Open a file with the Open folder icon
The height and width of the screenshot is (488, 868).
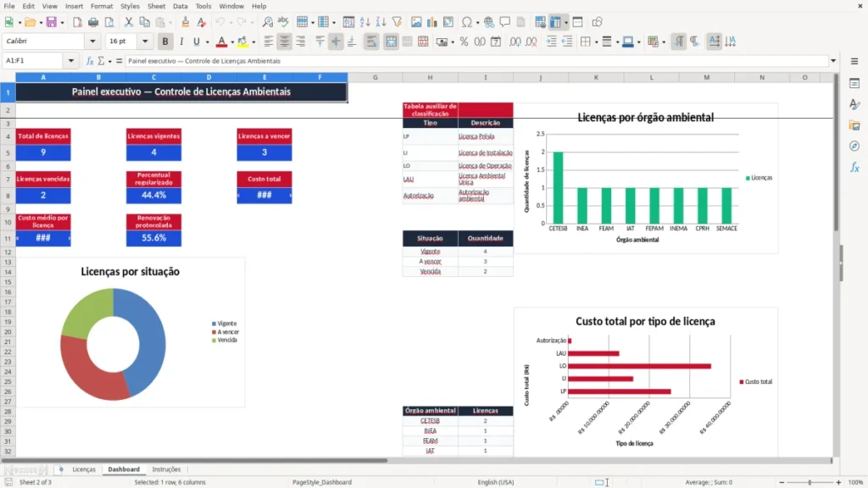pos(30,22)
